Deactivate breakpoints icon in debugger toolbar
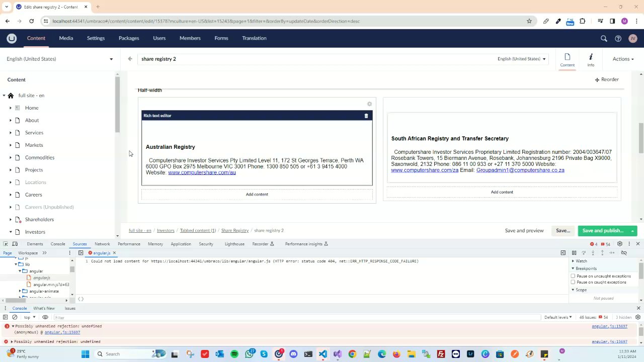Image resolution: width=644 pixels, height=362 pixels. tap(624, 253)
